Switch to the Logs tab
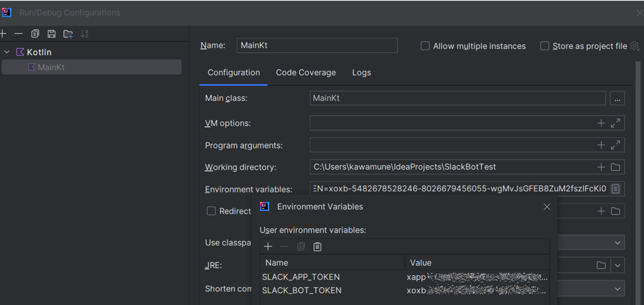The height and width of the screenshot is (305, 644). [361, 72]
